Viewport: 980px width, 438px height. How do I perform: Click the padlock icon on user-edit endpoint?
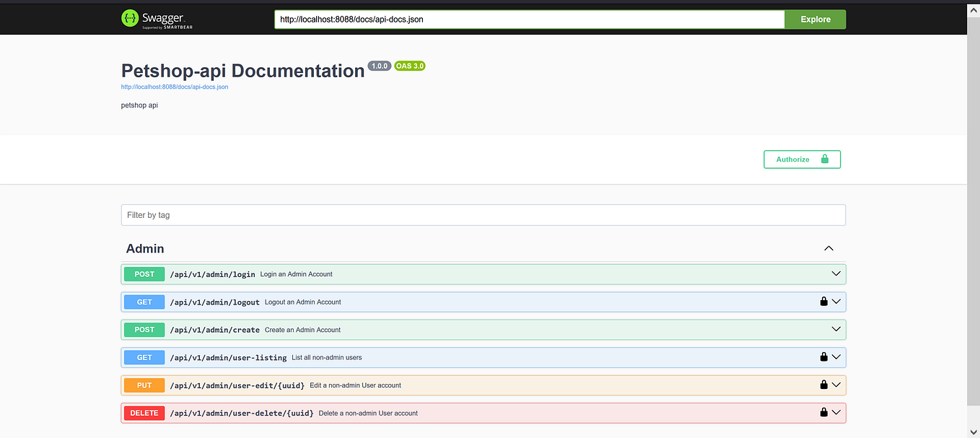823,385
